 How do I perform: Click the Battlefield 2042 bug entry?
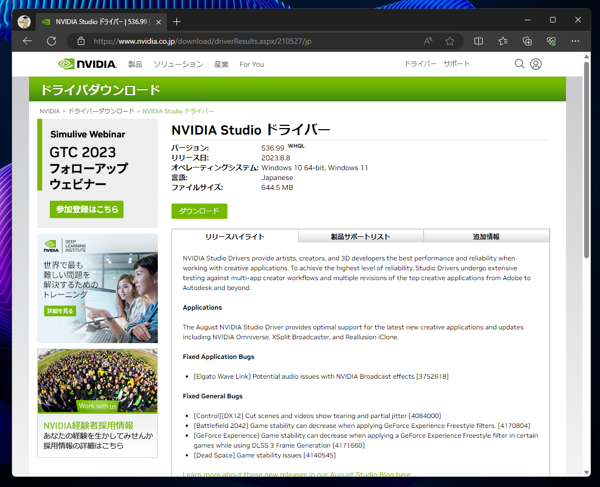click(x=362, y=425)
